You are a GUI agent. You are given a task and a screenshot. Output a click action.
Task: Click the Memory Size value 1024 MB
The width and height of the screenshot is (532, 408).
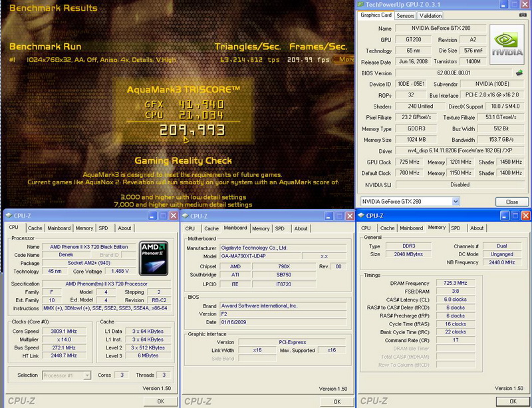tap(416, 140)
